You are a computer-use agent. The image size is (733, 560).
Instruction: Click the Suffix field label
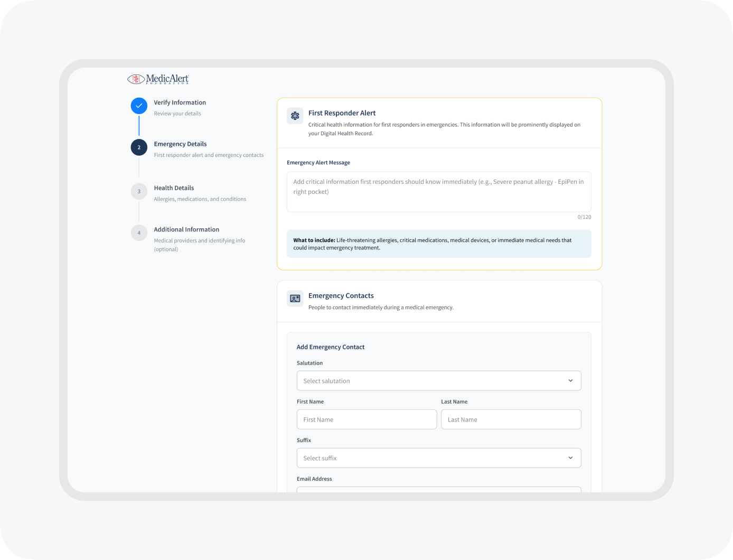[304, 440]
